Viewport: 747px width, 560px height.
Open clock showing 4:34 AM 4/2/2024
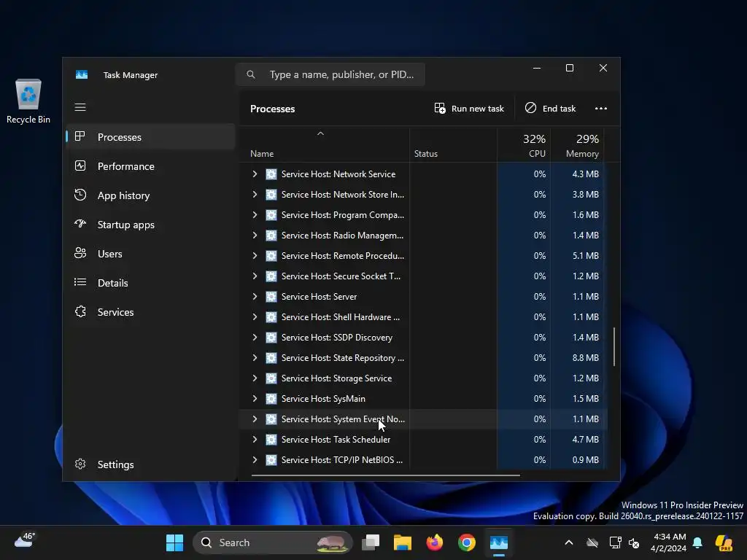click(x=668, y=542)
